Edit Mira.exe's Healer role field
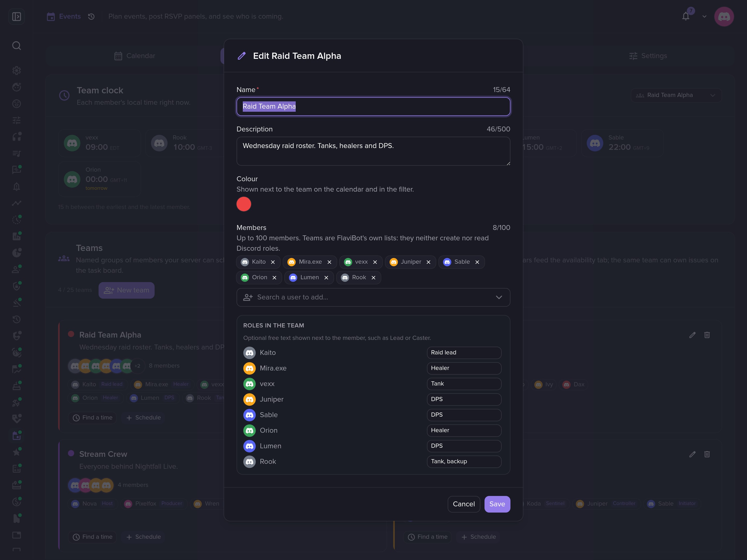The image size is (747, 560). coord(464,368)
